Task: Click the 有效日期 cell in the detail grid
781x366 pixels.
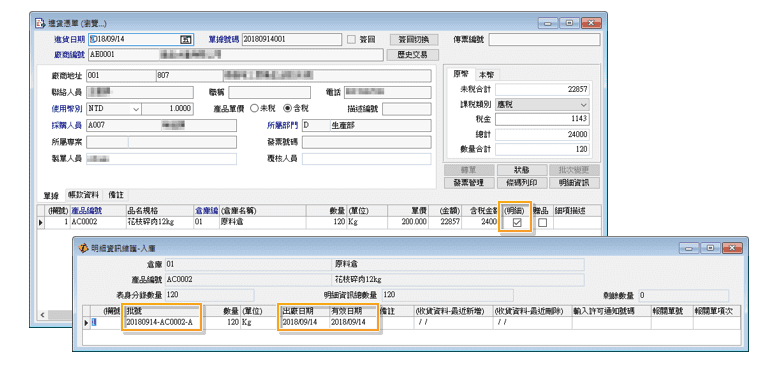Action: [x=353, y=322]
